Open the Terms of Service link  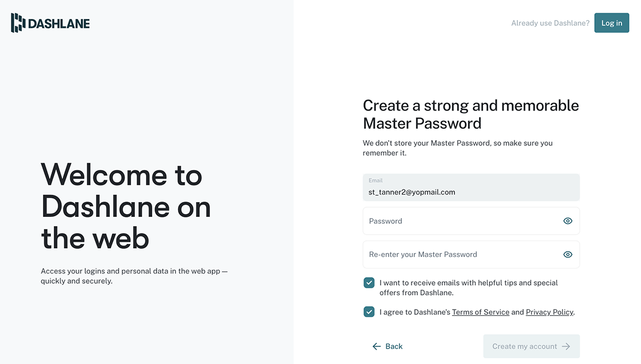point(480,312)
